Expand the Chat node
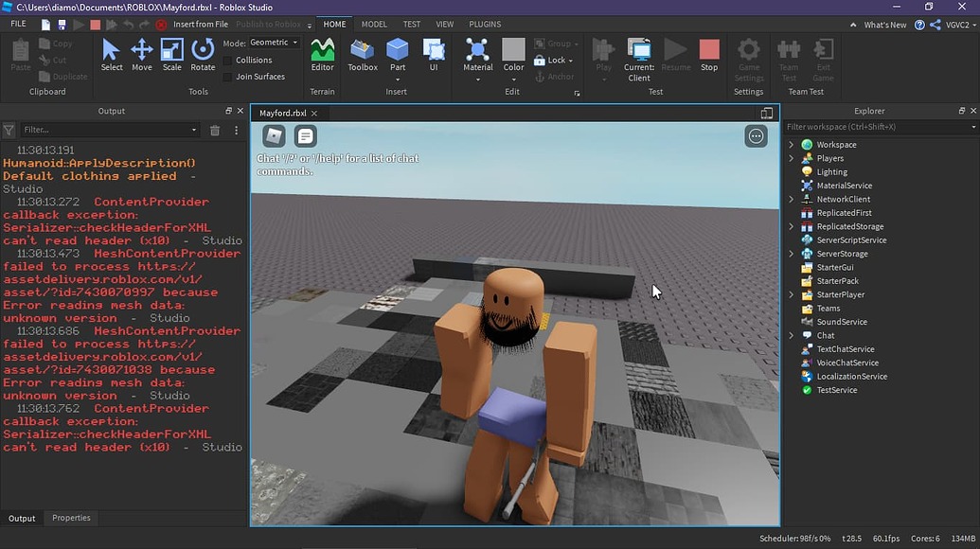 coord(792,335)
